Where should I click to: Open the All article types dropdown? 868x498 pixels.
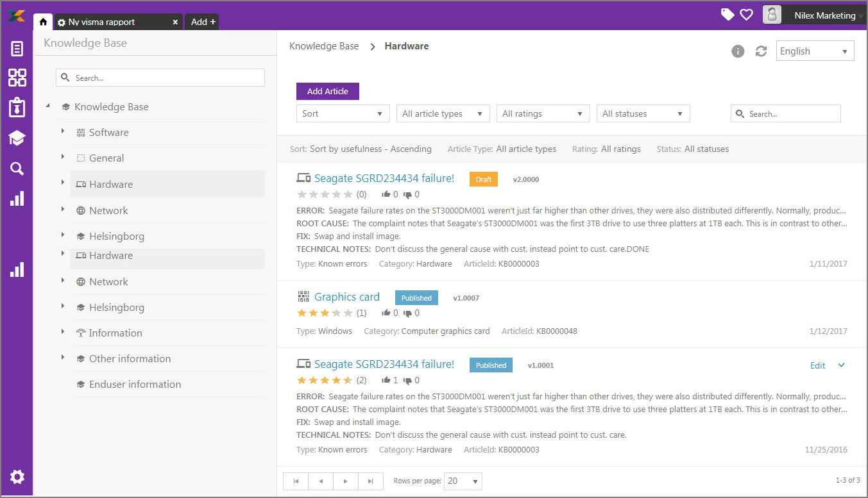coord(443,113)
